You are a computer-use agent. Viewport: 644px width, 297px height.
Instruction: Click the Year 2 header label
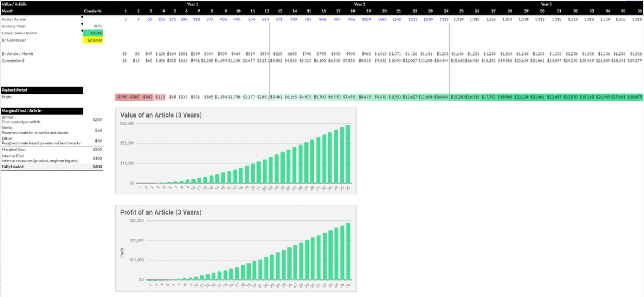(360, 4)
